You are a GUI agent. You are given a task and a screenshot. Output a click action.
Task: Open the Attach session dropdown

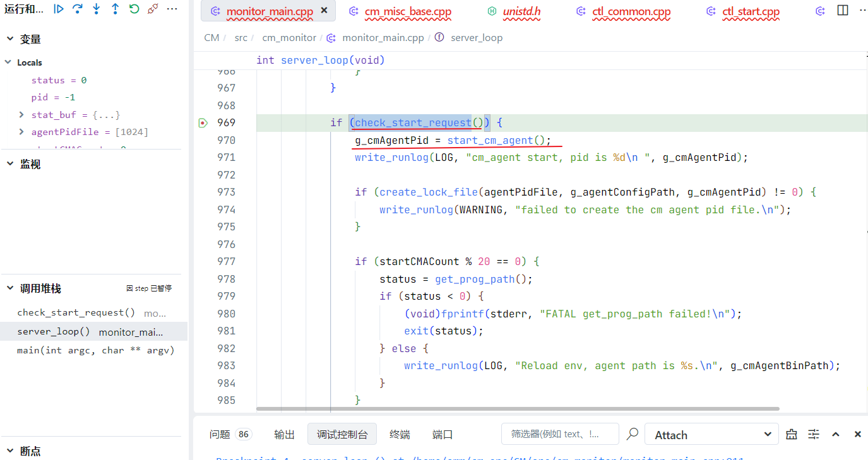712,434
